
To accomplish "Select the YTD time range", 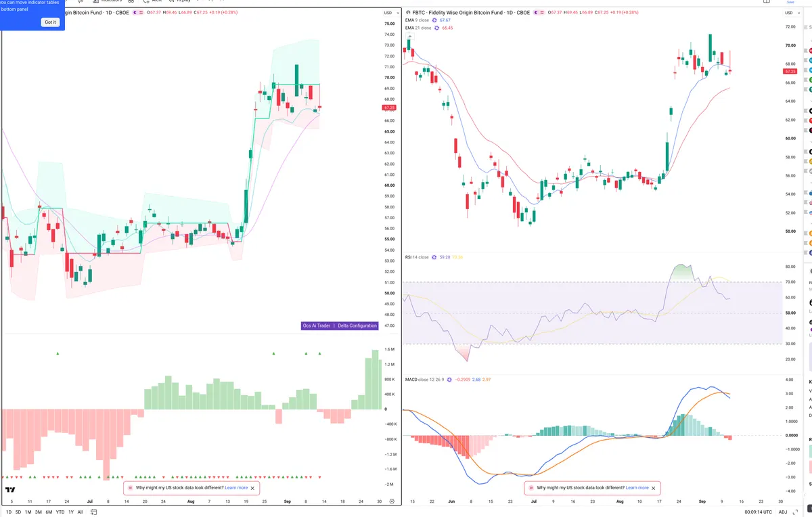I will 60,512.
